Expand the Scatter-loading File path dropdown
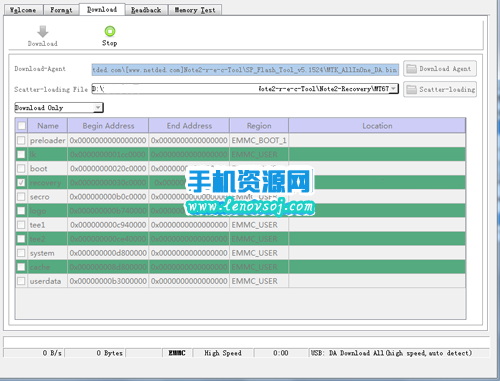Viewport: 500px width, 381px height. (393, 89)
